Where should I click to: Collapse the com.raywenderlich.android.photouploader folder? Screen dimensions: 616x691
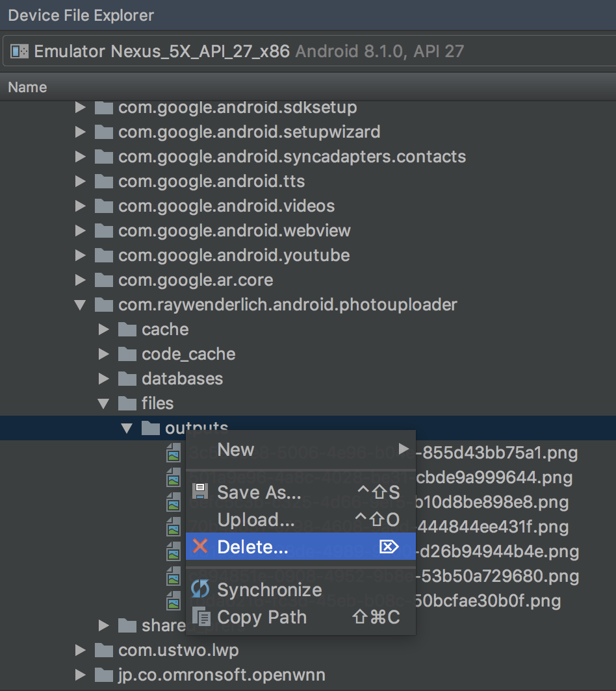[x=81, y=304]
